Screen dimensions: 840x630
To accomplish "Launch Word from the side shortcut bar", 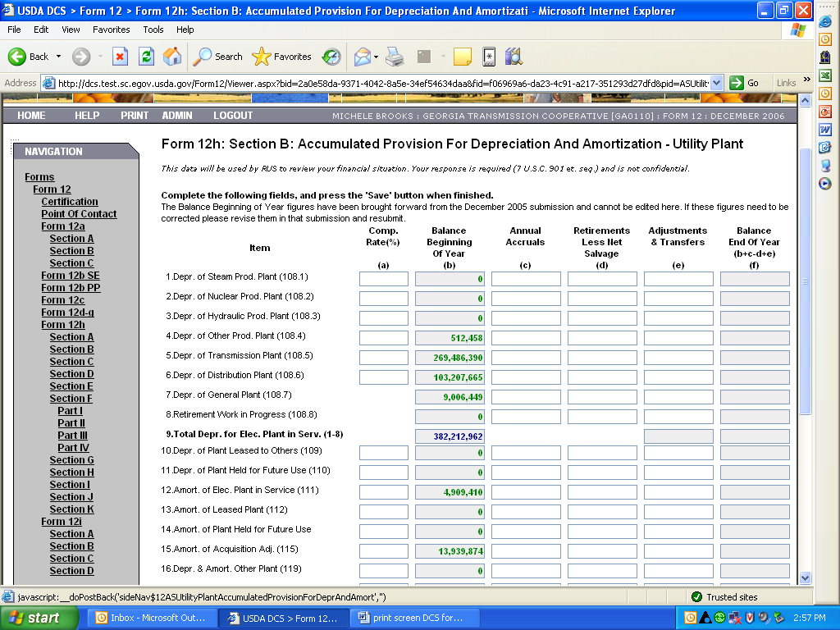I will click(x=825, y=130).
